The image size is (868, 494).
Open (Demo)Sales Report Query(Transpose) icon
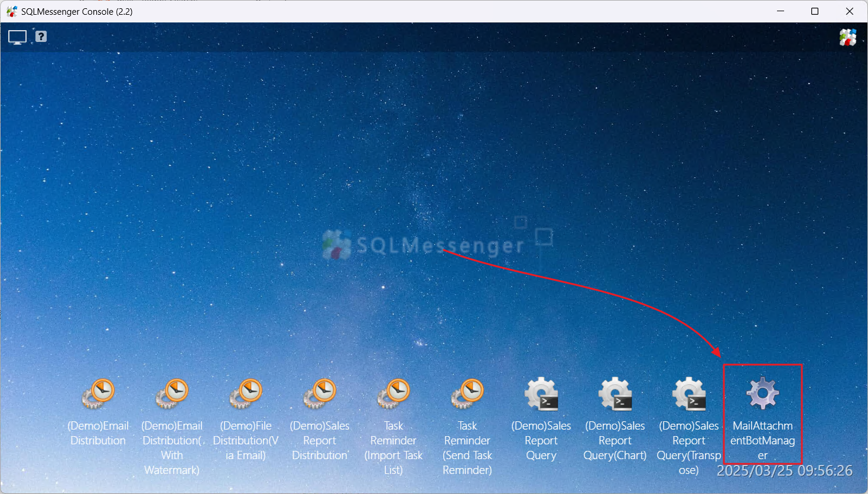(689, 394)
